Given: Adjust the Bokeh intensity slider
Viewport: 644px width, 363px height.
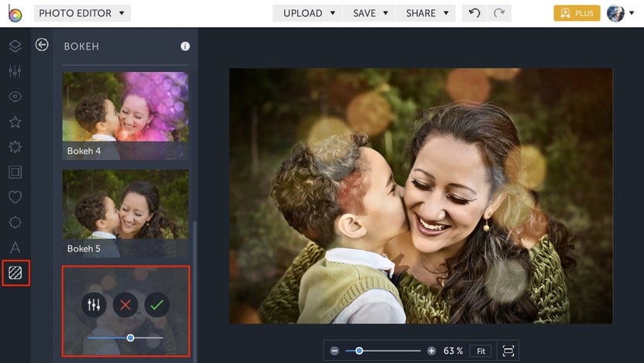Looking at the screenshot, I should point(125,337).
